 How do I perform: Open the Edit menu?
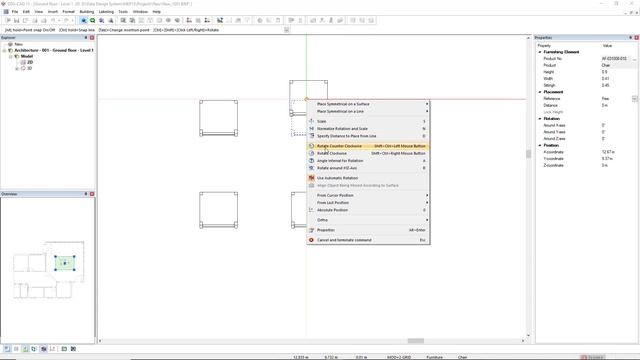(x=26, y=11)
